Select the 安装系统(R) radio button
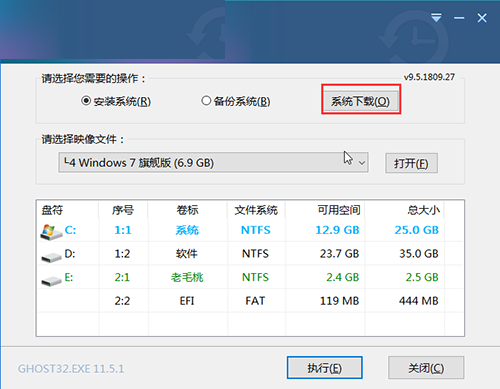The width and height of the screenshot is (500, 389). point(86,100)
